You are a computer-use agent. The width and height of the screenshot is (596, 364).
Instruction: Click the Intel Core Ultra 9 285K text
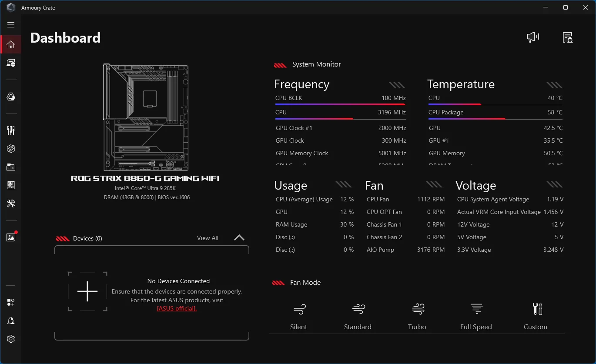click(145, 188)
